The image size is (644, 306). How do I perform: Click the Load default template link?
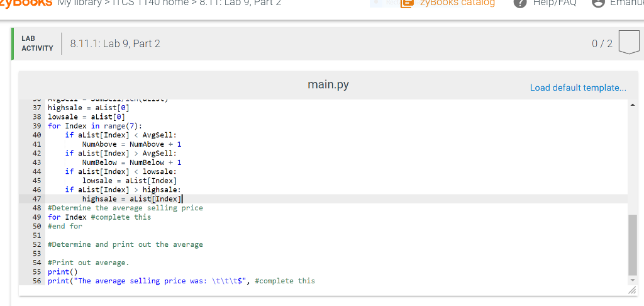(x=578, y=88)
